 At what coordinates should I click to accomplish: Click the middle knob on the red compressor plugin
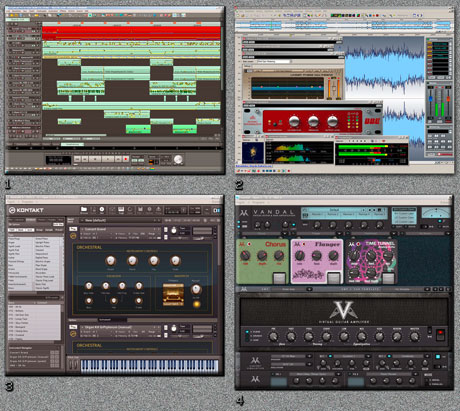(313, 121)
